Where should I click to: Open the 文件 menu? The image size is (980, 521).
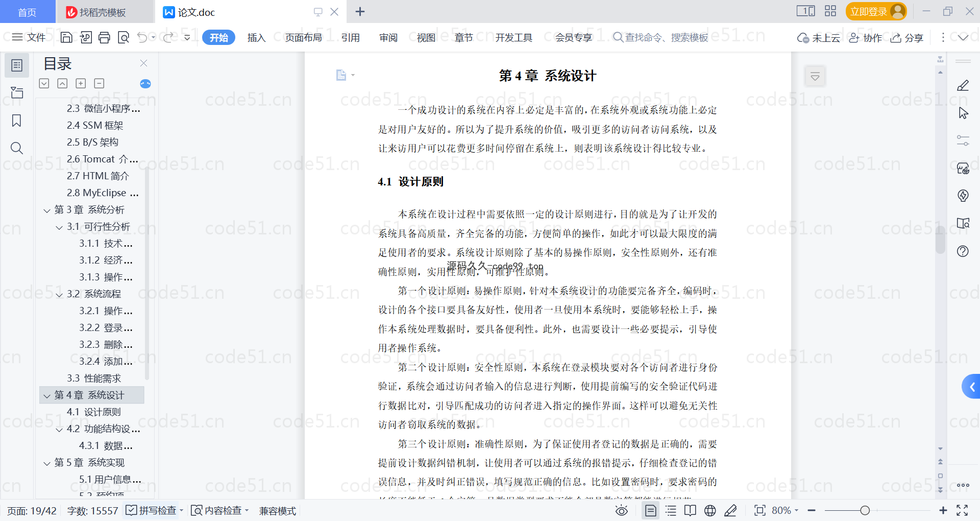pyautogui.click(x=29, y=37)
